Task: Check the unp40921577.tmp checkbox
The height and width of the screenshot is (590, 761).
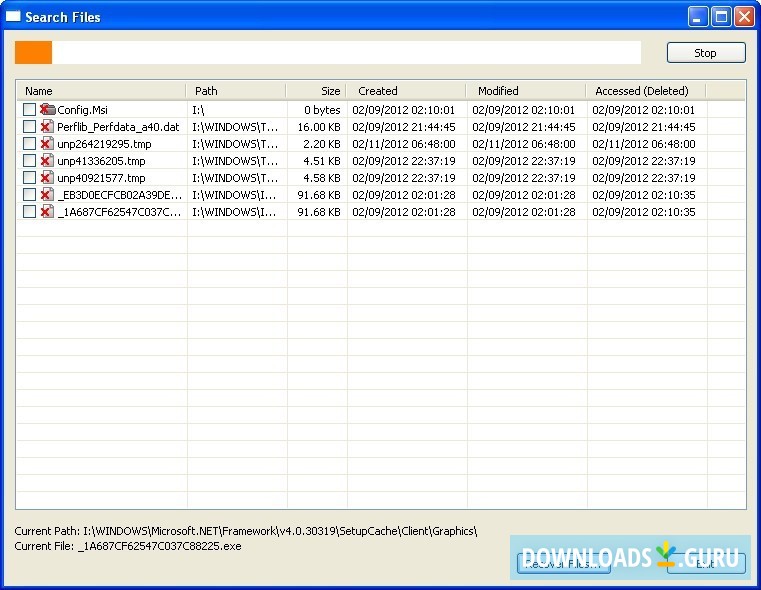Action: [29, 178]
